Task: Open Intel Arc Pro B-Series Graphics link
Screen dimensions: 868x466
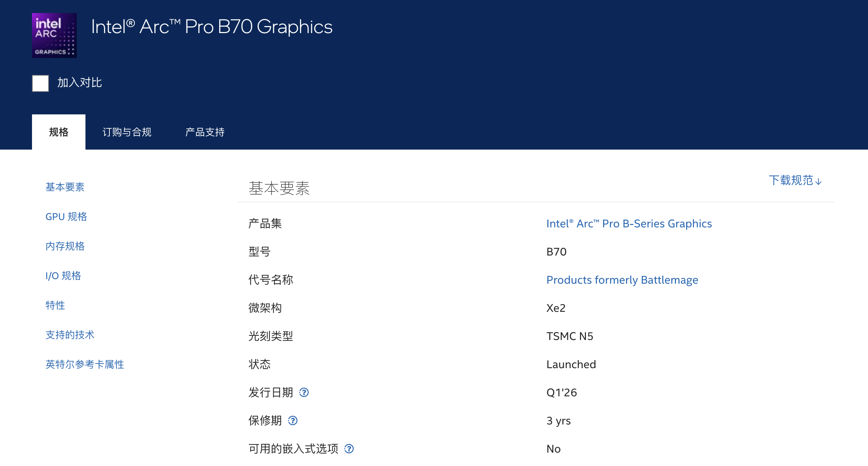Action: click(x=629, y=224)
